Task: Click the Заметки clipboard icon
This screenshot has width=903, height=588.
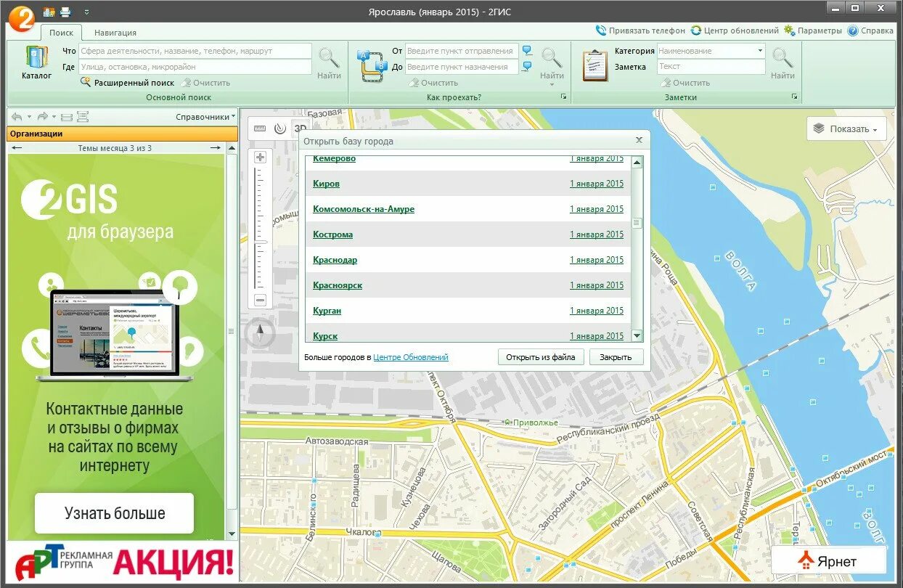Action: [595, 65]
